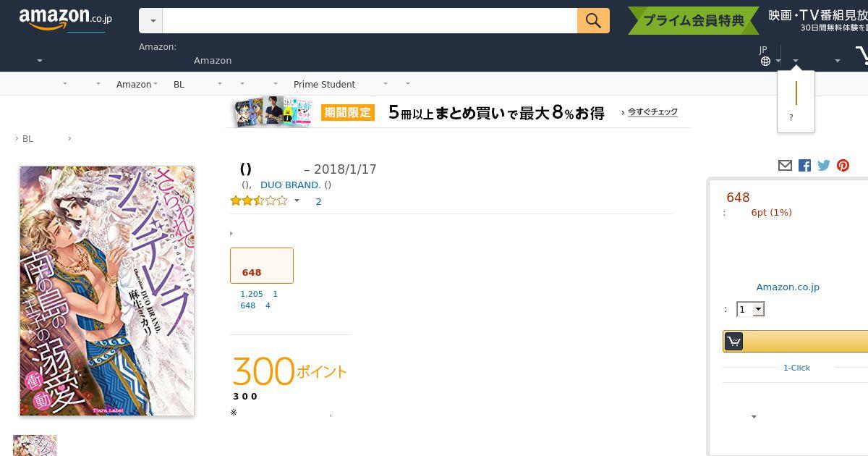
Task: Open the Prime Student menu item
Action: tap(324, 84)
